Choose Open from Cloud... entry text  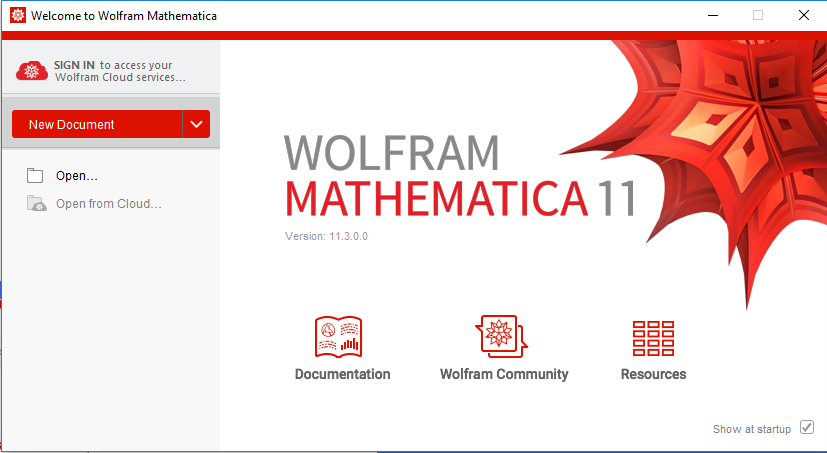click(108, 204)
